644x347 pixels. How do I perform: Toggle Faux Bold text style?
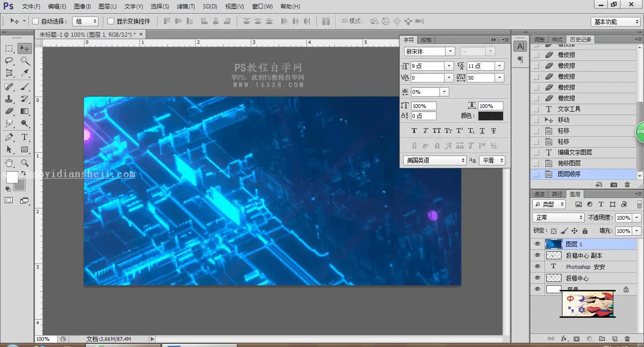(414, 131)
